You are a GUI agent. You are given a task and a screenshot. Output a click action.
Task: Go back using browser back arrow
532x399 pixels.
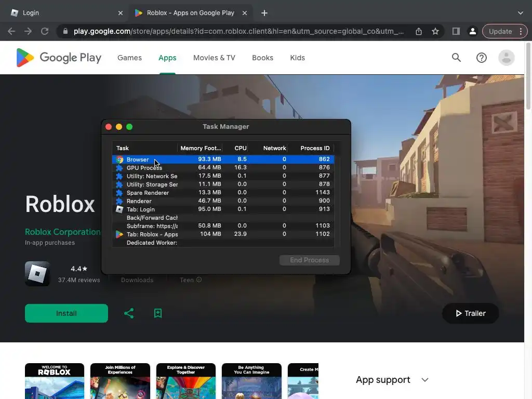[11, 31]
